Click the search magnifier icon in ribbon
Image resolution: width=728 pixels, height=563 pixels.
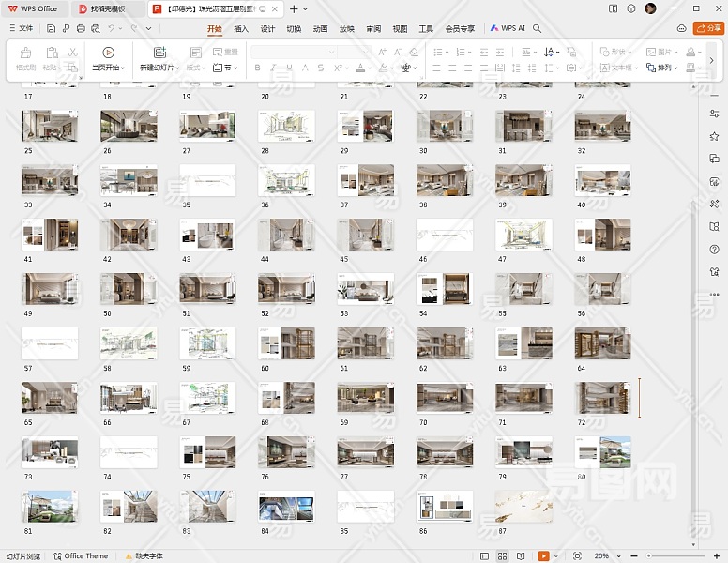[538, 28]
